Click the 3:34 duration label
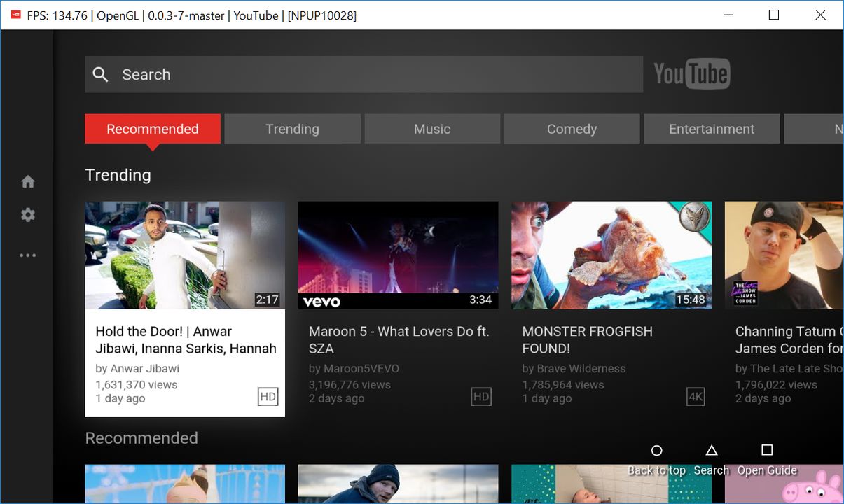844x504 pixels. click(480, 300)
